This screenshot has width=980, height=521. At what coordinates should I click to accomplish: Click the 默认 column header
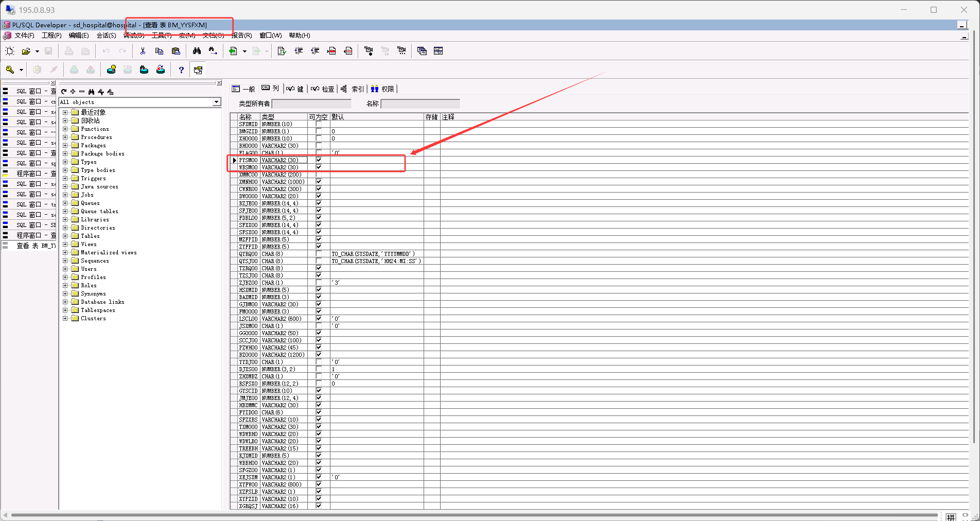tap(377, 117)
